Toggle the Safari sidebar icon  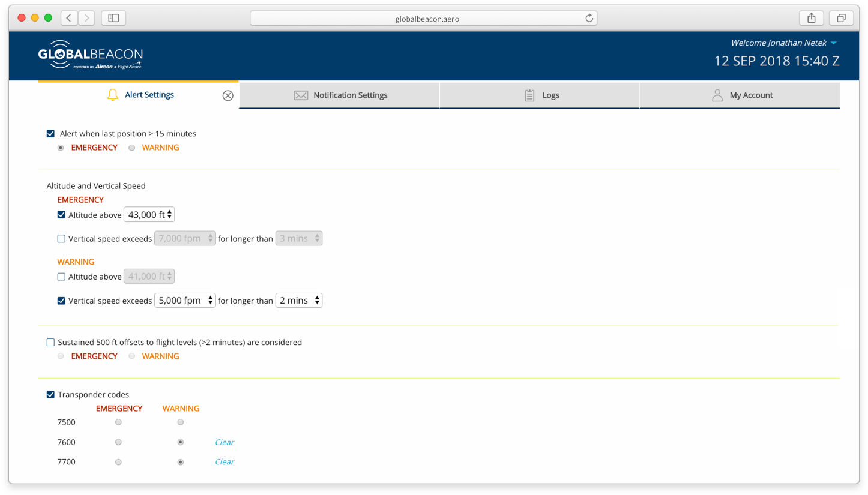[x=113, y=18]
